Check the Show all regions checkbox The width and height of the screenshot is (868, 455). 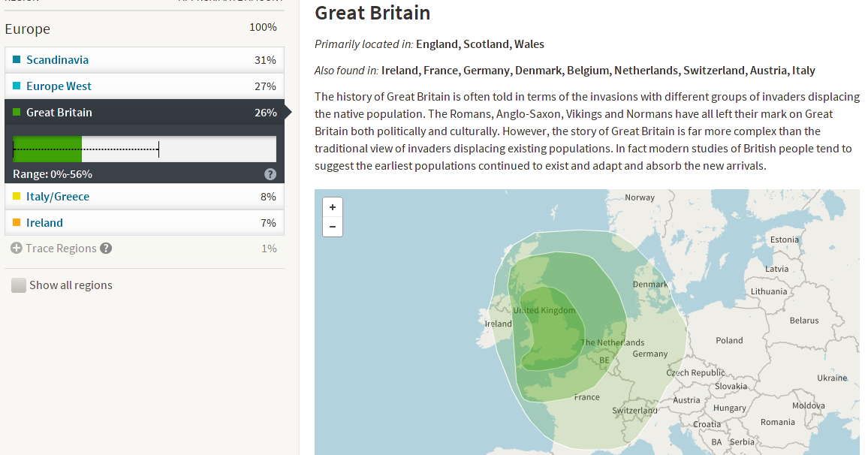pyautogui.click(x=19, y=285)
